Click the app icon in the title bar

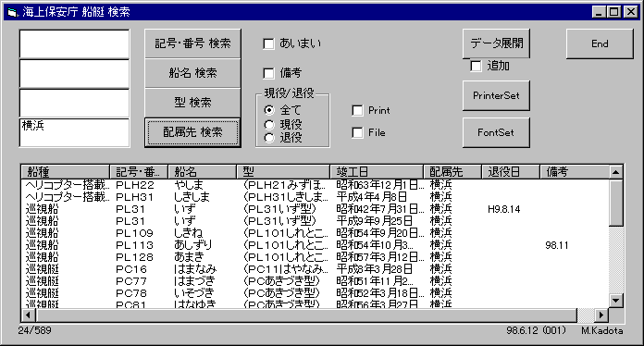[13, 12]
